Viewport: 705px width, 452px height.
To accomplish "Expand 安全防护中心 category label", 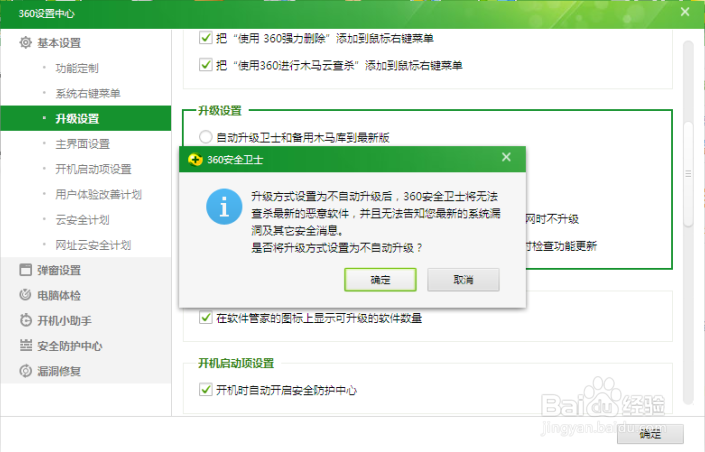I will coord(70,346).
